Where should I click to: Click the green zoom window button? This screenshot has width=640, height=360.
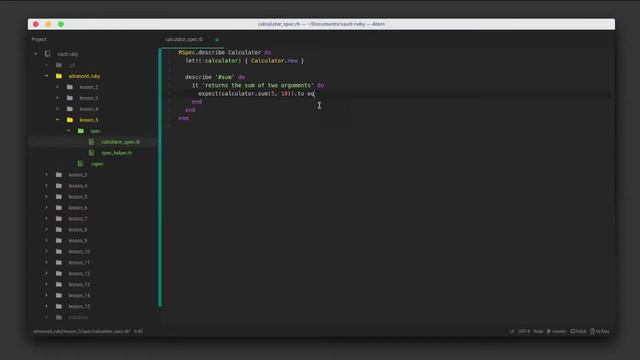[x=61, y=24]
